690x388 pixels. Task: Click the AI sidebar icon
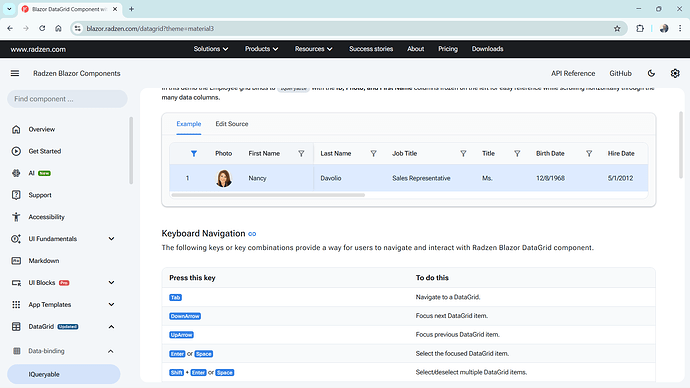(x=16, y=173)
